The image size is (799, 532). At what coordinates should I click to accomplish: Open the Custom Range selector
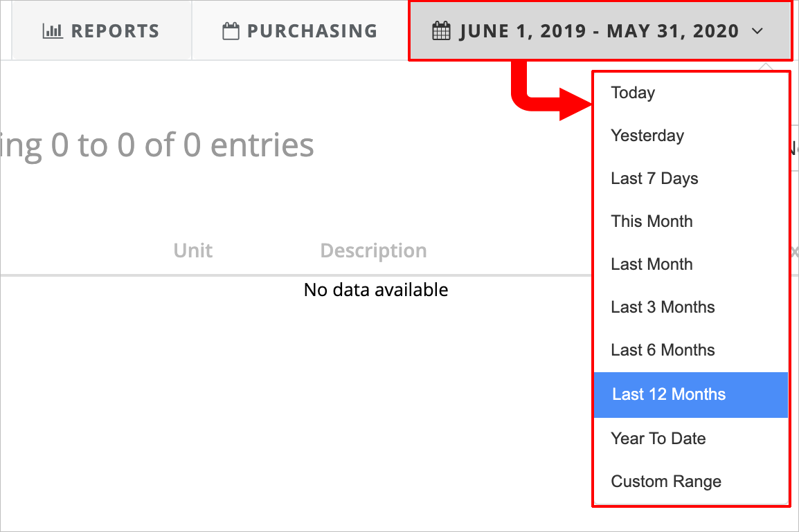pyautogui.click(x=665, y=481)
